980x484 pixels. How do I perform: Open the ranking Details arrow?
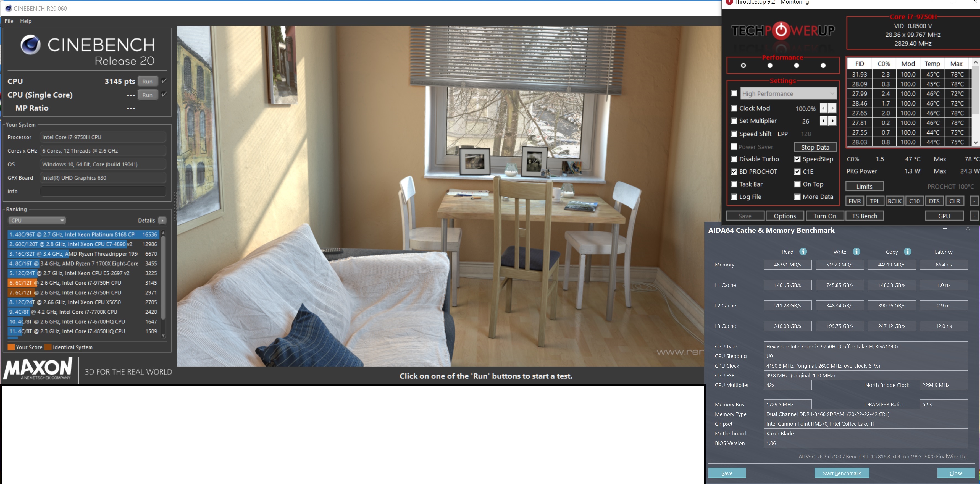tap(162, 220)
